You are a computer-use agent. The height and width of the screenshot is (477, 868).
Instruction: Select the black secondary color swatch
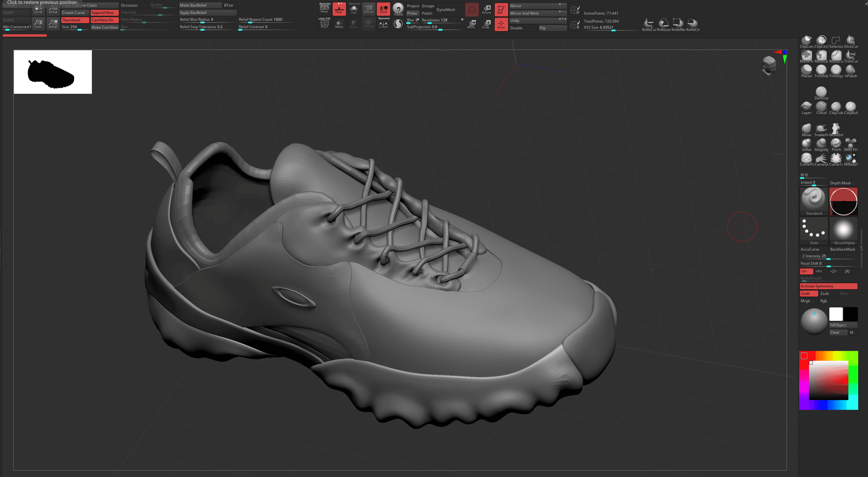tap(851, 314)
